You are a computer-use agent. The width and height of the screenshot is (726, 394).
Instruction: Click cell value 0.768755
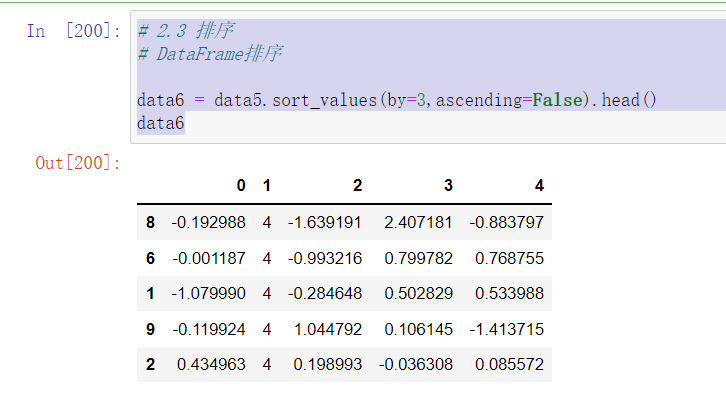[x=509, y=258]
